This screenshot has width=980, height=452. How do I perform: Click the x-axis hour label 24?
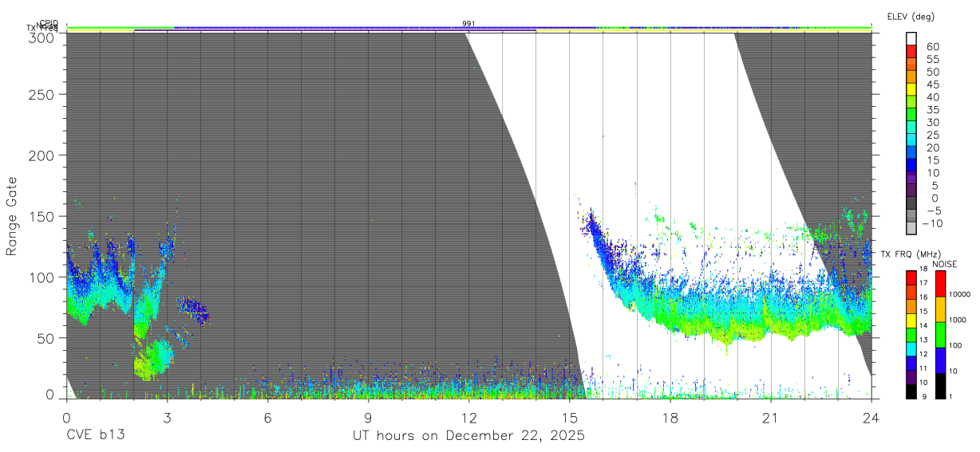tap(871, 417)
